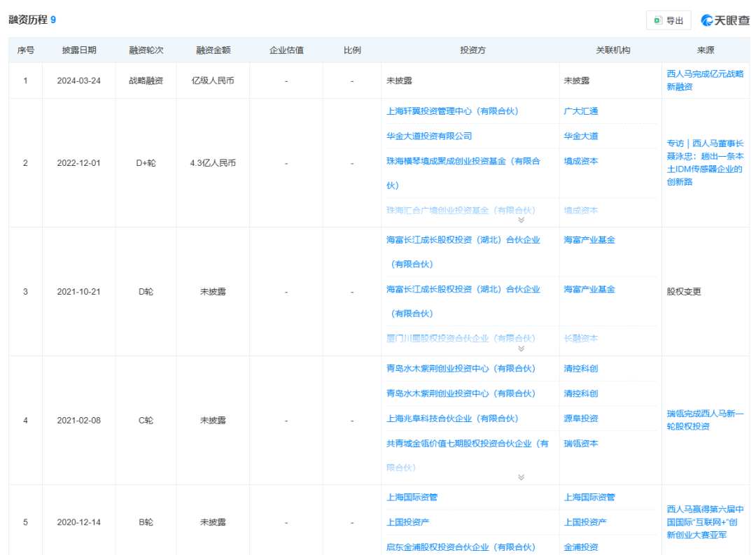Viewport: 756px width, 555px height.
Task: Click the 来源 column header
Action: (x=706, y=50)
